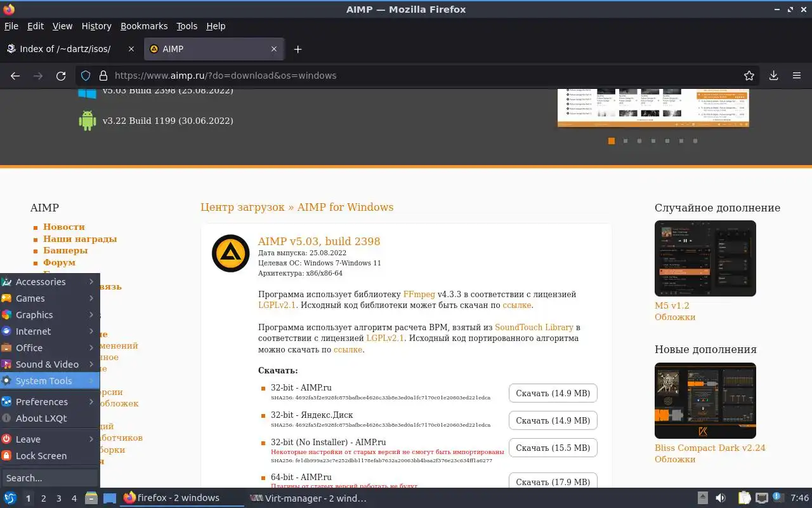Image resolution: width=812 pixels, height=508 pixels.
Task: Open the Bookmarks menu
Action: pos(144,26)
